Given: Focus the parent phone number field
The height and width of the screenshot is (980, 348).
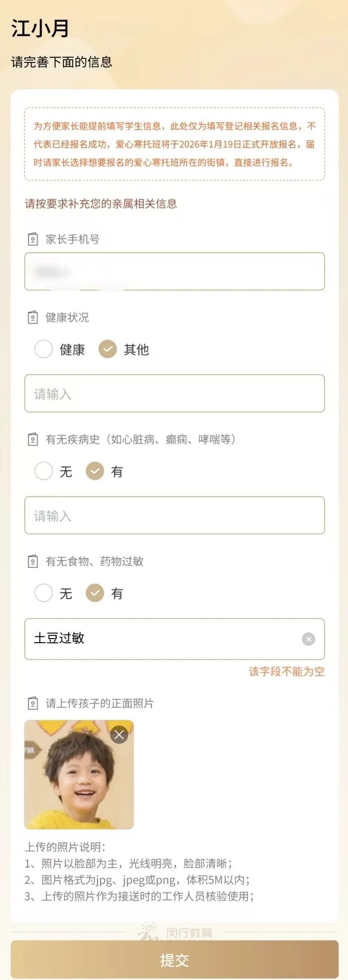Looking at the screenshot, I should tap(174, 271).
